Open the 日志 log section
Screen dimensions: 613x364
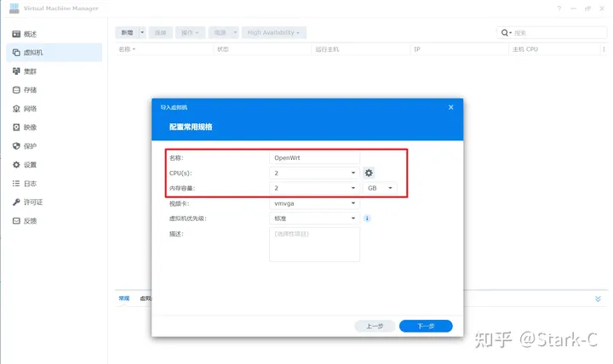54,183
